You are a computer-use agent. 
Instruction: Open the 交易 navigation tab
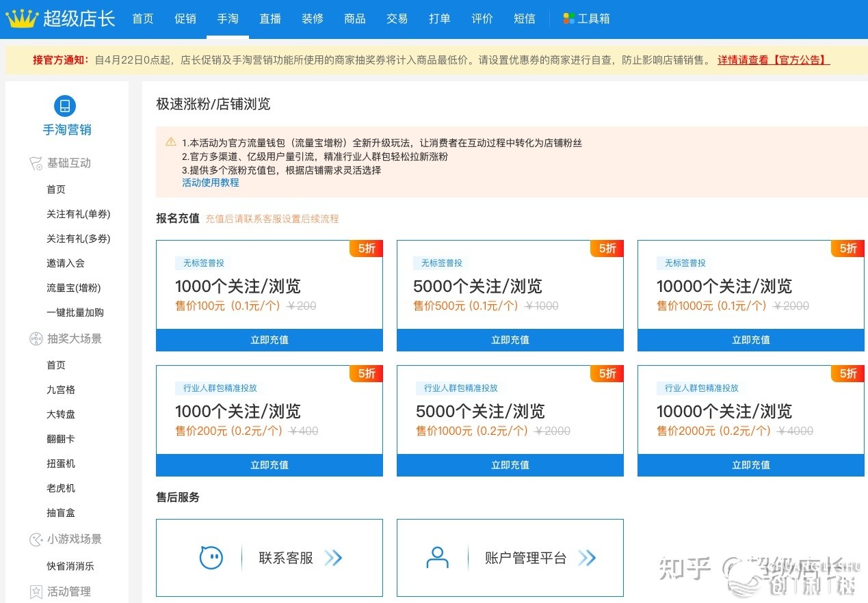pyautogui.click(x=397, y=18)
